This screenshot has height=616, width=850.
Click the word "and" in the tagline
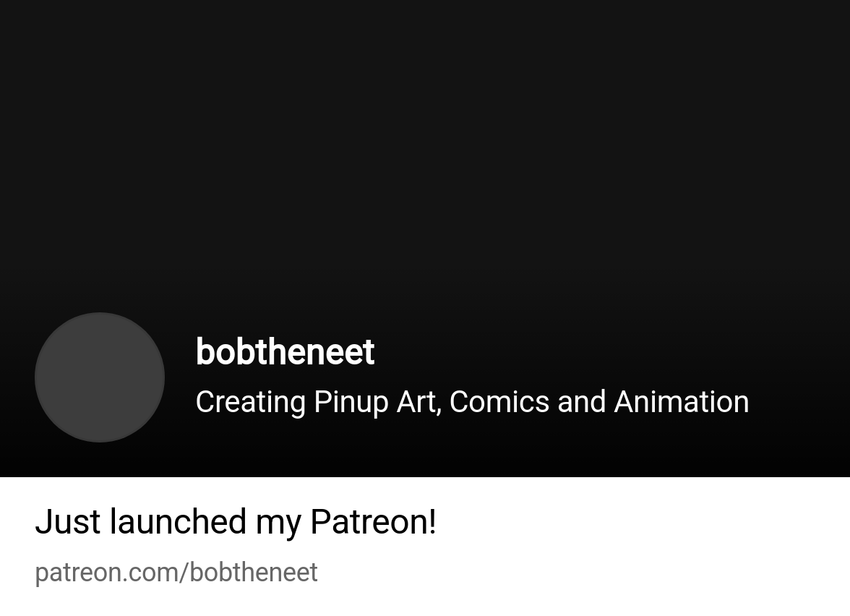click(x=581, y=402)
